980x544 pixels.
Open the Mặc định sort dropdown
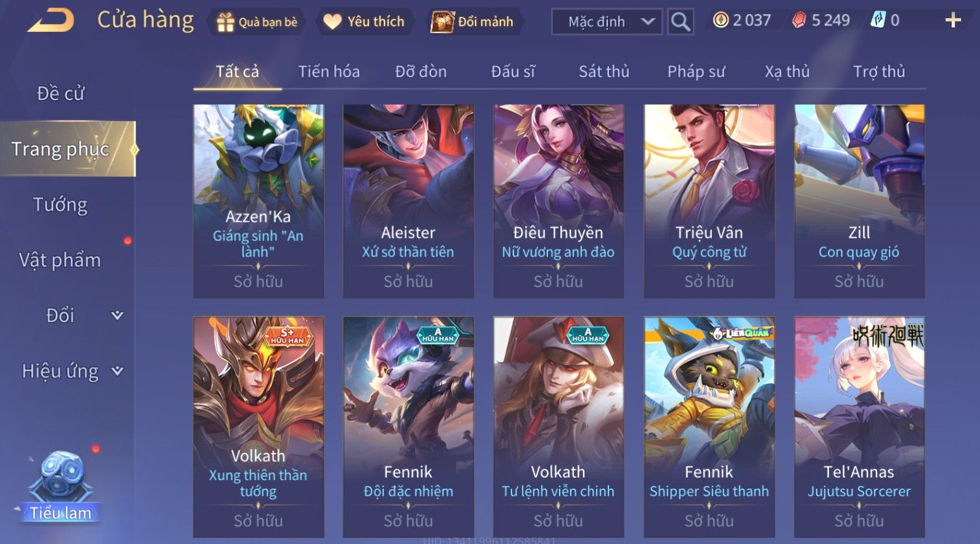point(607,21)
